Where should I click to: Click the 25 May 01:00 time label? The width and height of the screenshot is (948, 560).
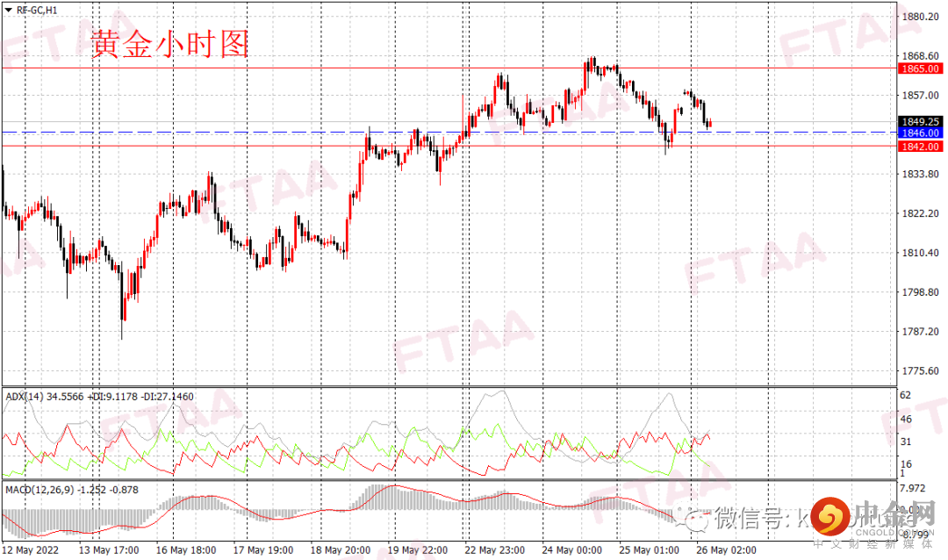[x=650, y=549]
